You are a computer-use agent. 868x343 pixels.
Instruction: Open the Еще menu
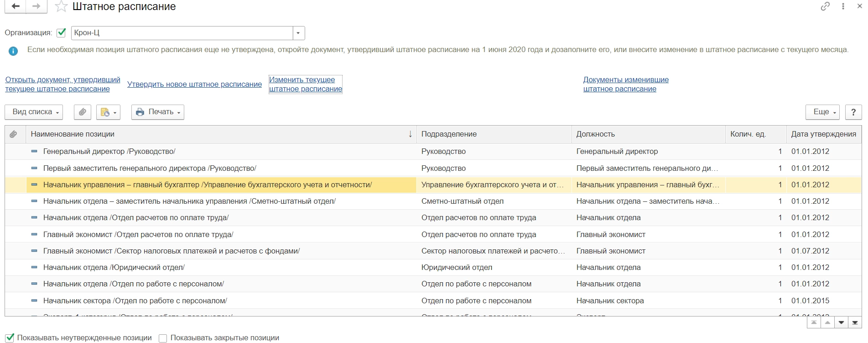tap(823, 112)
